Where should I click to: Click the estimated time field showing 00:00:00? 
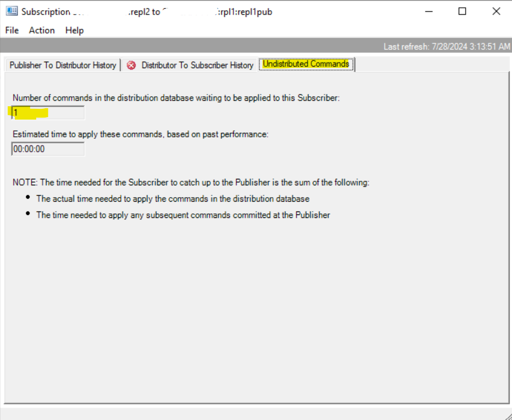point(48,149)
